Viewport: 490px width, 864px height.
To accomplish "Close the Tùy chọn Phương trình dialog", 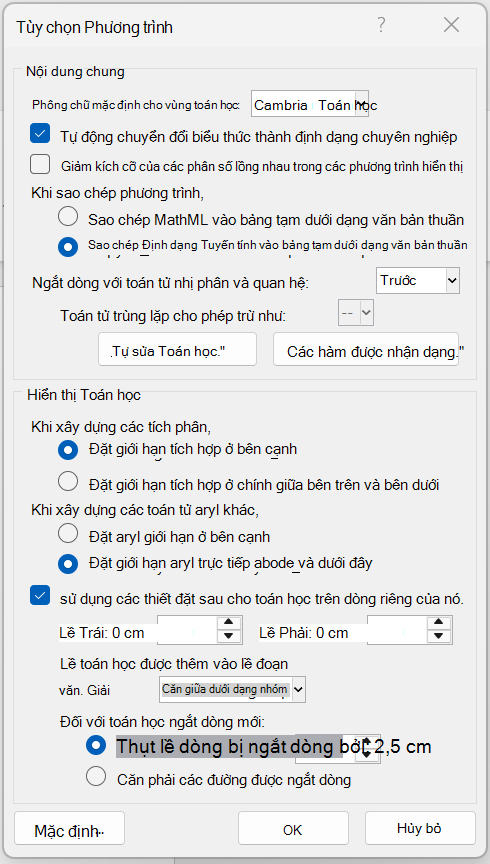I will click(x=451, y=25).
